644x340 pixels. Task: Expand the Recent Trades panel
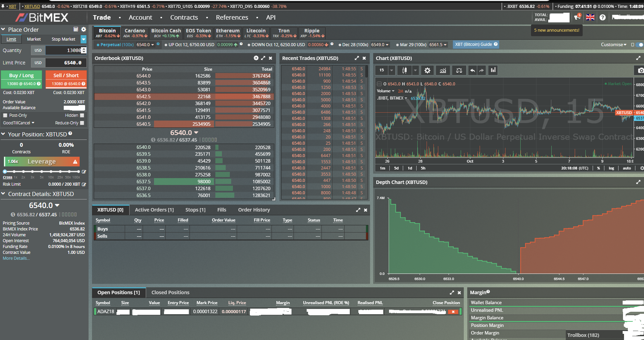point(357,58)
